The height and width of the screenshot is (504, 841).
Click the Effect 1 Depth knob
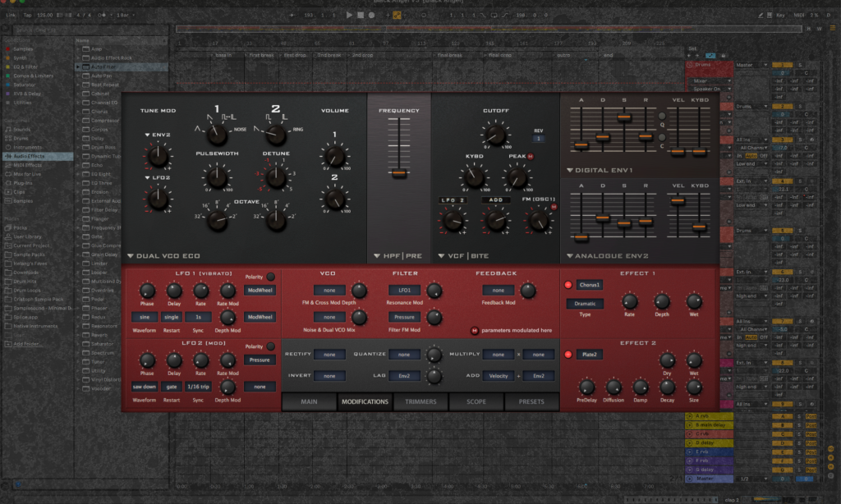tap(662, 301)
